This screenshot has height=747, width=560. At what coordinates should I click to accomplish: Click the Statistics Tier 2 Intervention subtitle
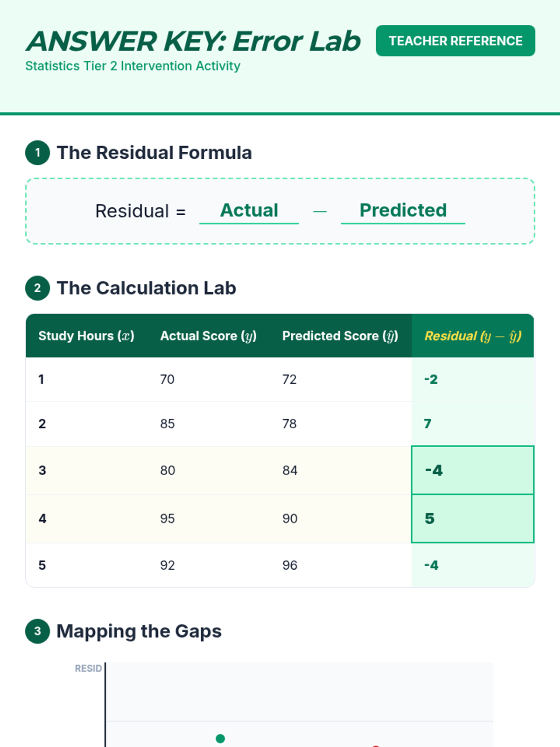(x=133, y=66)
